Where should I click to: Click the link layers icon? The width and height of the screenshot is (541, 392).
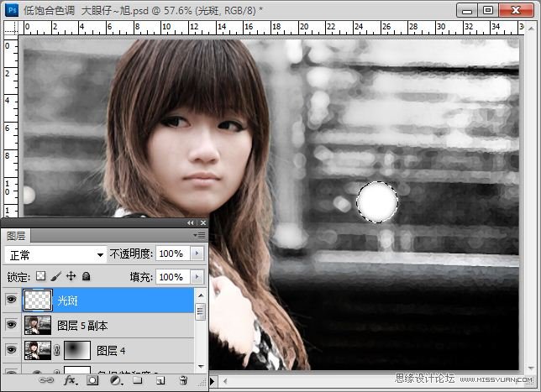coord(46,380)
